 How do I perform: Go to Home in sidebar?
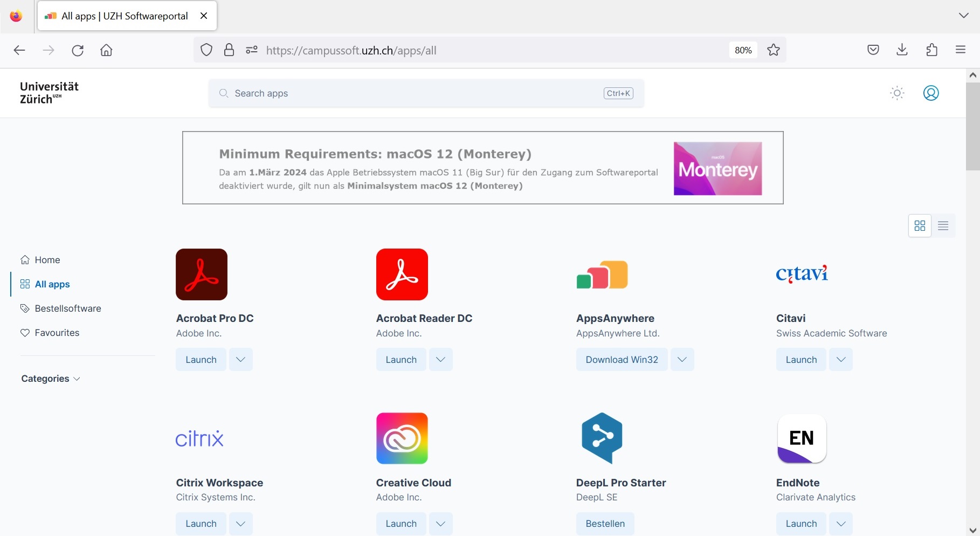pos(47,260)
